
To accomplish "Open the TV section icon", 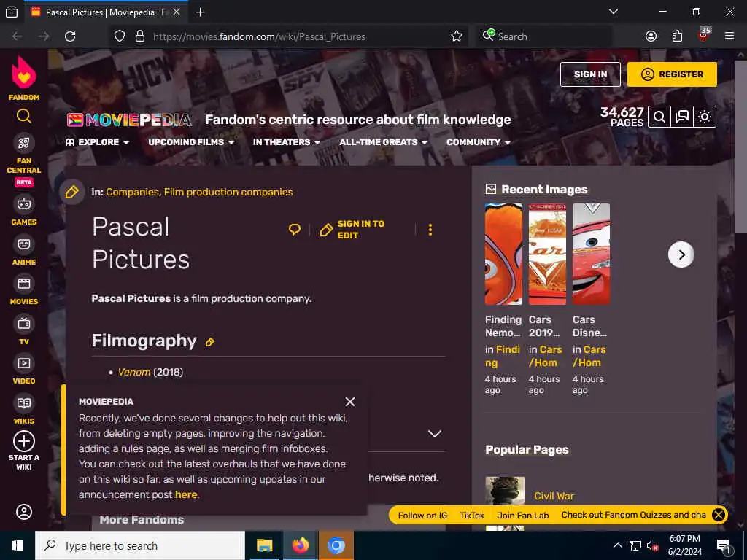I will 24,324.
